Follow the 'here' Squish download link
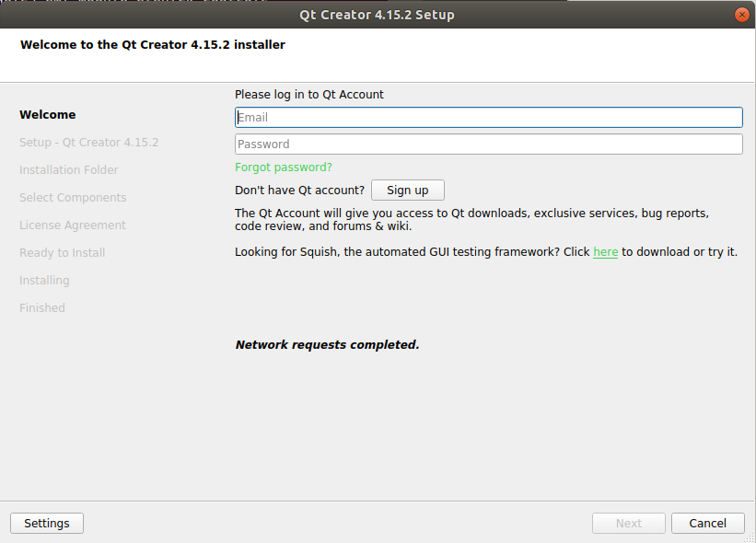This screenshot has width=756, height=543. coord(606,252)
